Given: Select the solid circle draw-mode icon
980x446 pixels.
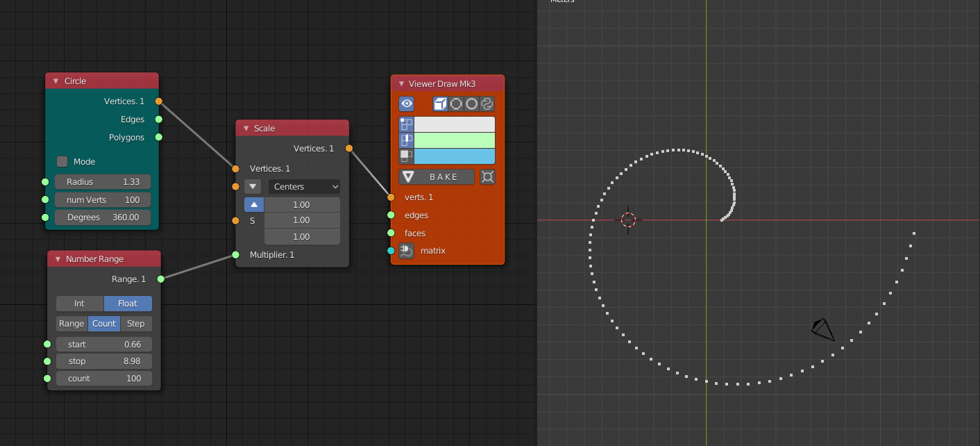Looking at the screenshot, I should pyautogui.click(x=471, y=104).
